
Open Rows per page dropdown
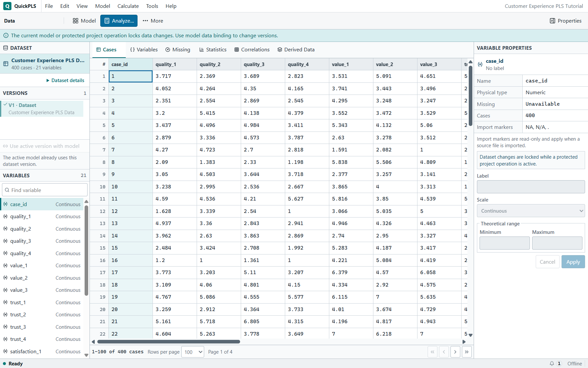[193, 352]
